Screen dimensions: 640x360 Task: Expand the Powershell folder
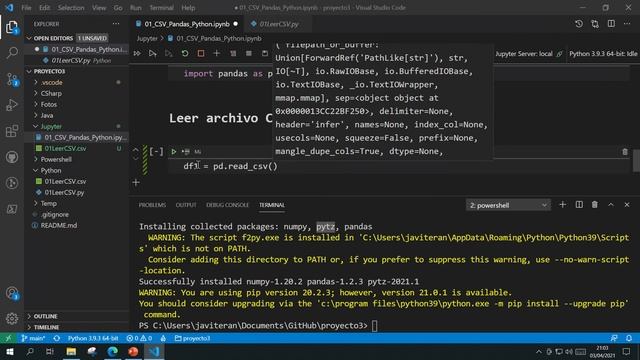coord(56,159)
